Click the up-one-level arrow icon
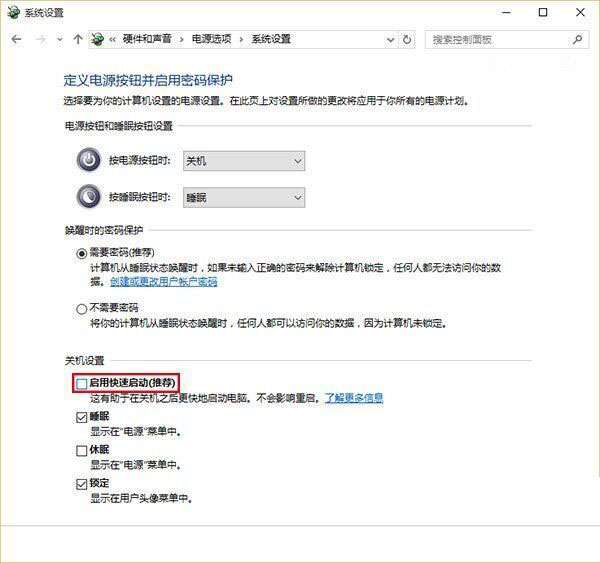This screenshot has width=600, height=563. (x=78, y=40)
